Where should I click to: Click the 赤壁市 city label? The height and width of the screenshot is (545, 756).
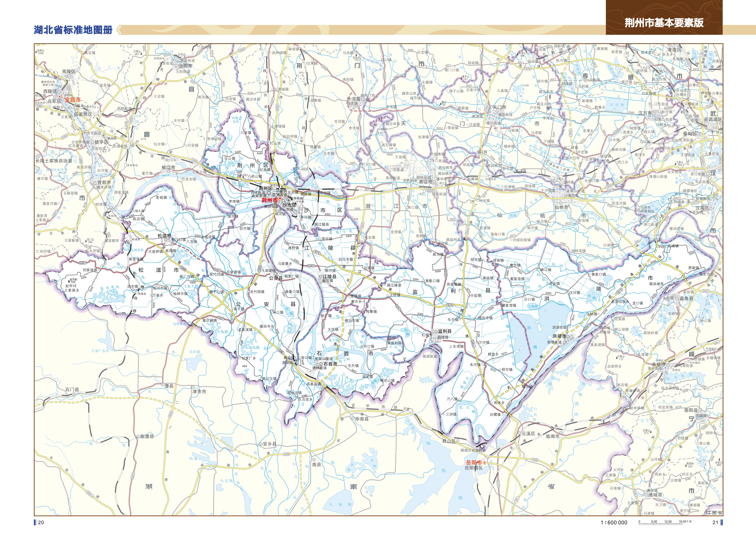click(658, 364)
